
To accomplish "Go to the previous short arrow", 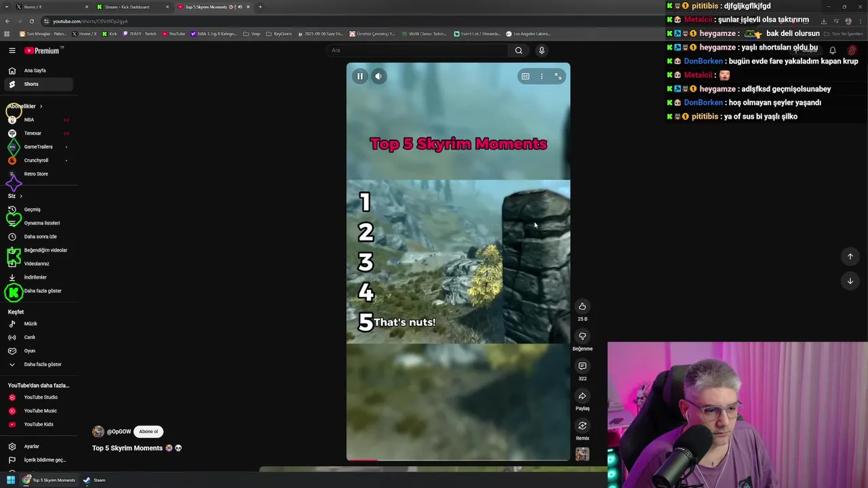I will click(850, 256).
